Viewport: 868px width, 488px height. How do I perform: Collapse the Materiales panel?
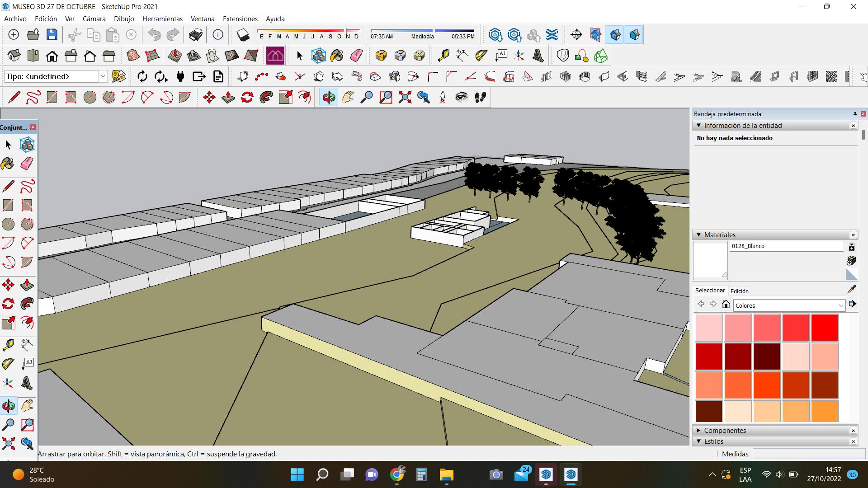(699, 235)
